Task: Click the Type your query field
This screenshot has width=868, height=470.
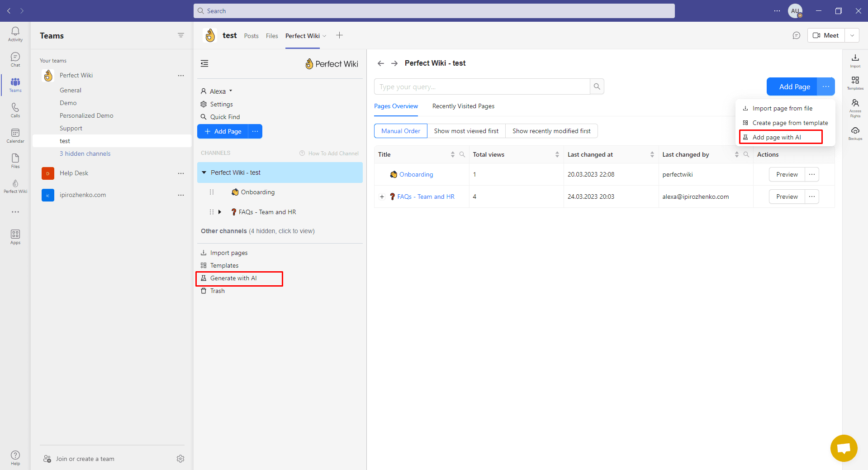Action: tap(482, 86)
